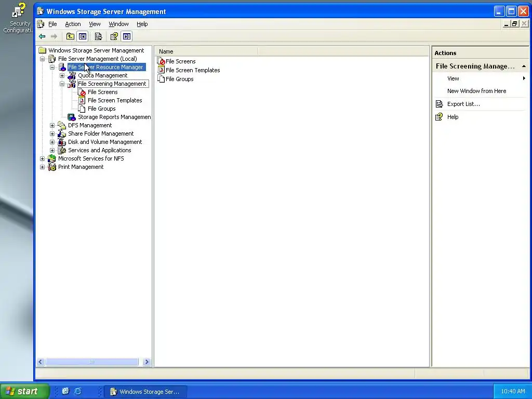This screenshot has width=532, height=399.
Task: Select the File Groups label in tree
Action: pos(101,109)
